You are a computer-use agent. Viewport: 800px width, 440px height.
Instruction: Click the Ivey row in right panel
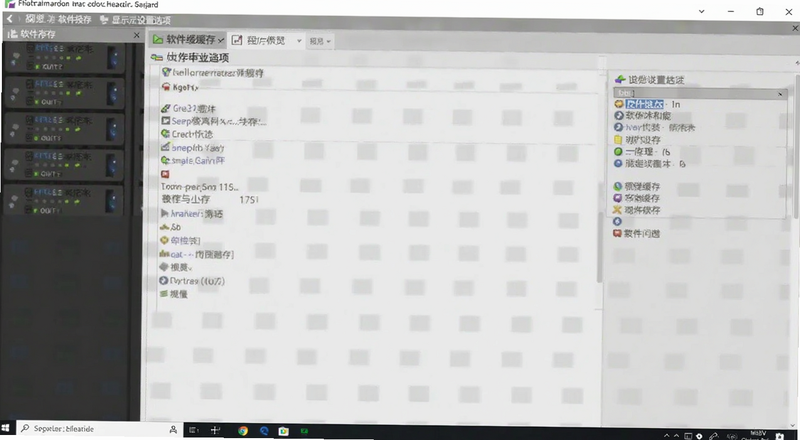[655, 128]
